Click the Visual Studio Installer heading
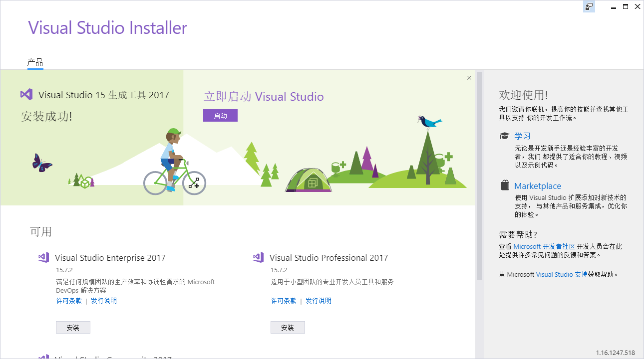 107,28
